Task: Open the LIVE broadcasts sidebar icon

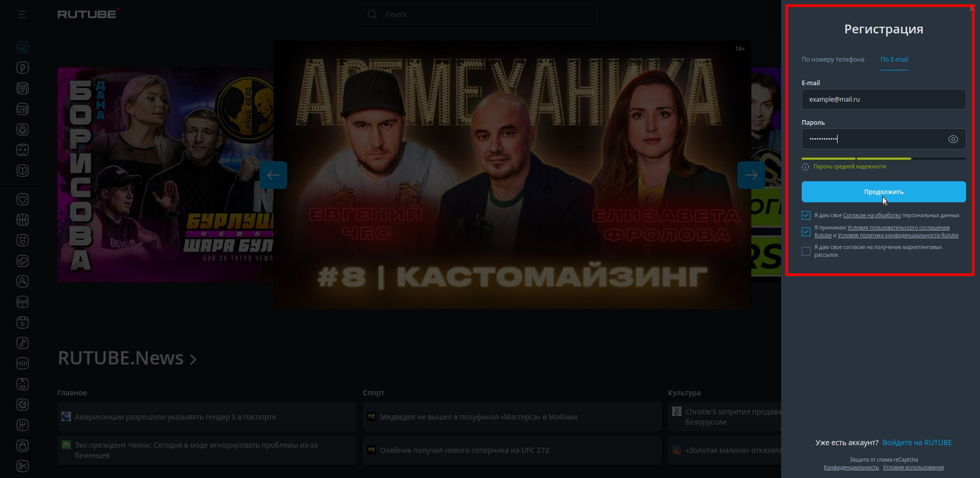Action: (x=23, y=109)
